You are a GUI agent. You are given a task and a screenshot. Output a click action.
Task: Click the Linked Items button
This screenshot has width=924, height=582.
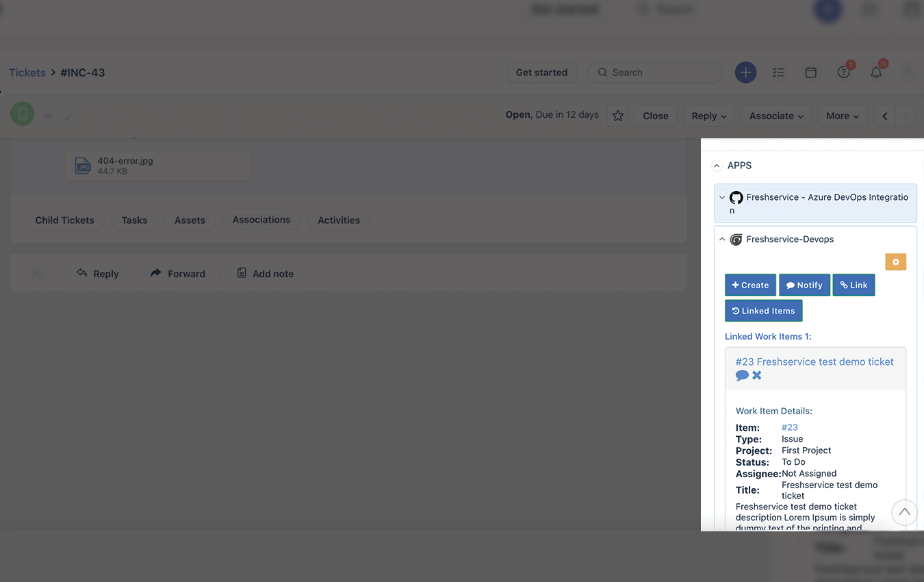tap(763, 311)
